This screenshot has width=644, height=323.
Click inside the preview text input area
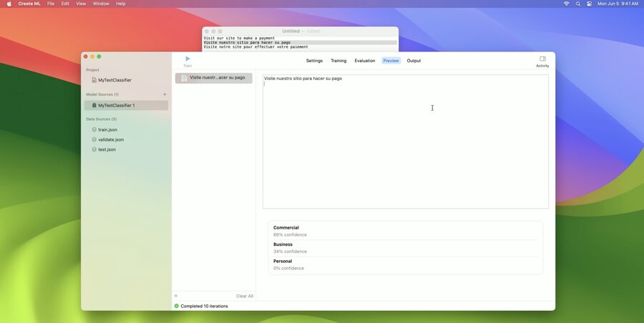(x=406, y=141)
